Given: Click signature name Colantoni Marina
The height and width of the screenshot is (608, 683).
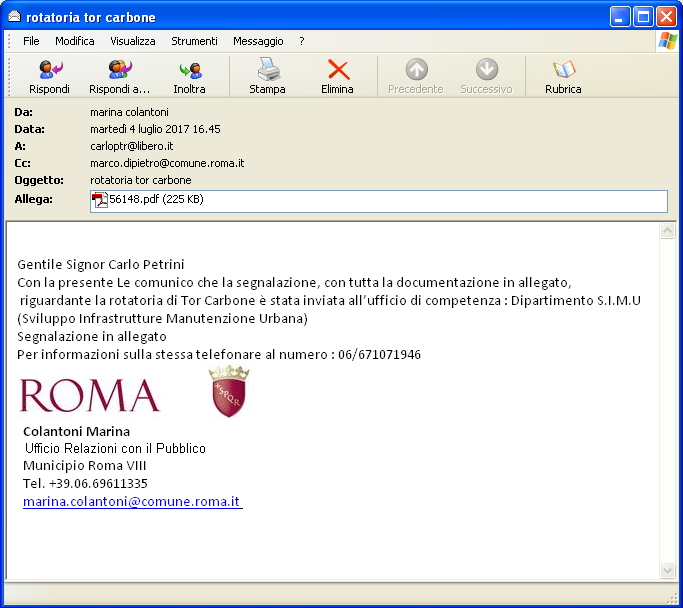Looking at the screenshot, I should point(76,432).
